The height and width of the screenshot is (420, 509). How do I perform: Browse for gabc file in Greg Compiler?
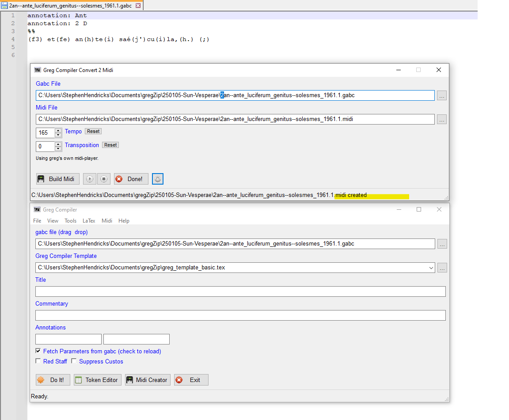click(442, 244)
